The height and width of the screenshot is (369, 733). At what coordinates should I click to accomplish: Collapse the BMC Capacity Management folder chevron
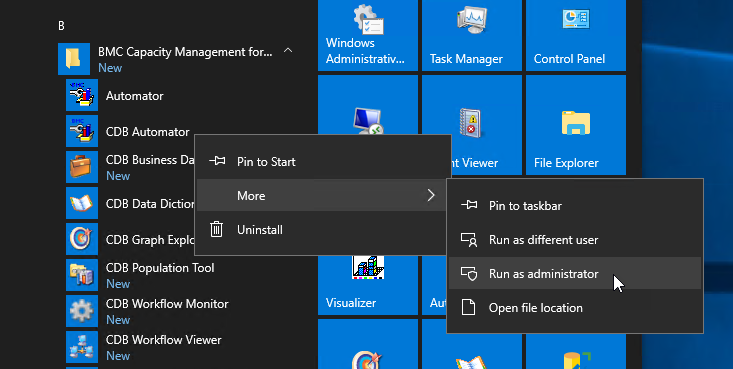[288, 50]
